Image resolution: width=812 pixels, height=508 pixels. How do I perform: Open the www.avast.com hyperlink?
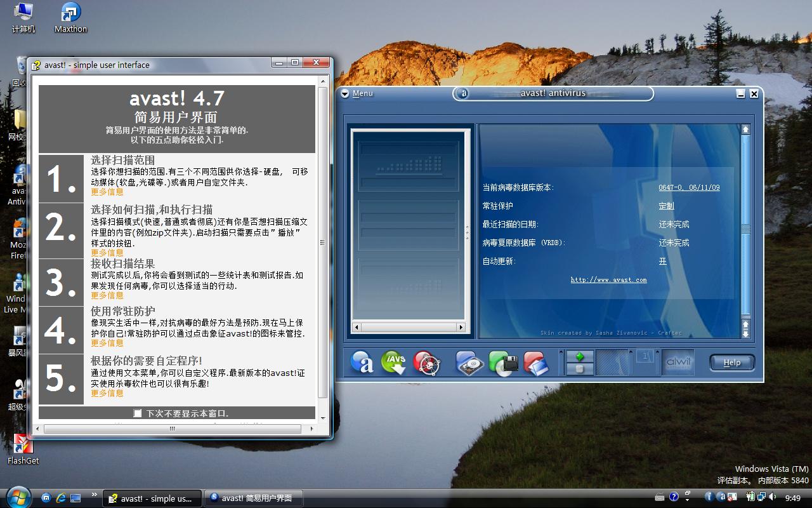[608, 279]
